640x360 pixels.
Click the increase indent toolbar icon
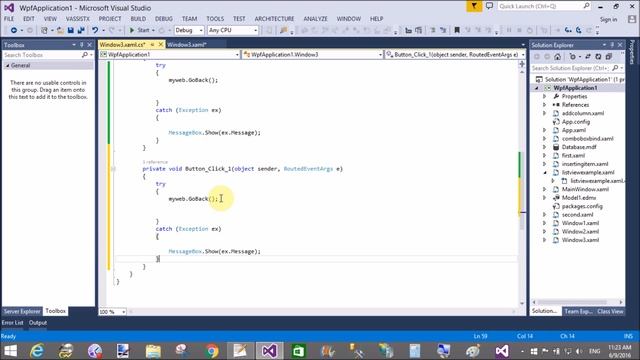(419, 30)
